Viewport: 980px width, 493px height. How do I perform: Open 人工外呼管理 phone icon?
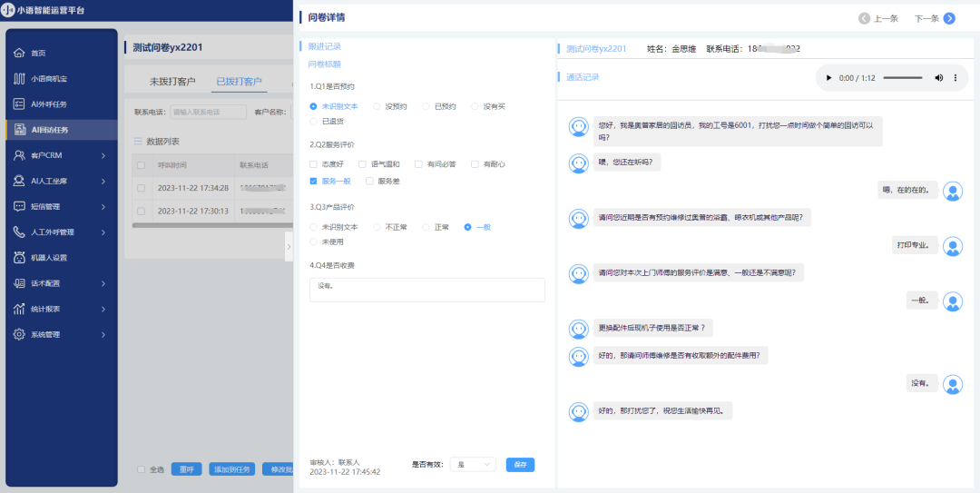[x=19, y=232]
